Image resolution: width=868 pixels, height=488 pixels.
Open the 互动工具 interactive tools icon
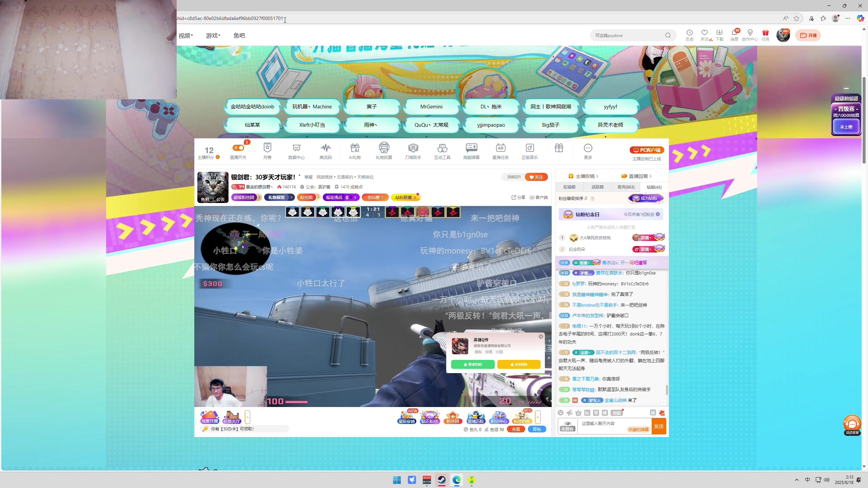coord(442,151)
